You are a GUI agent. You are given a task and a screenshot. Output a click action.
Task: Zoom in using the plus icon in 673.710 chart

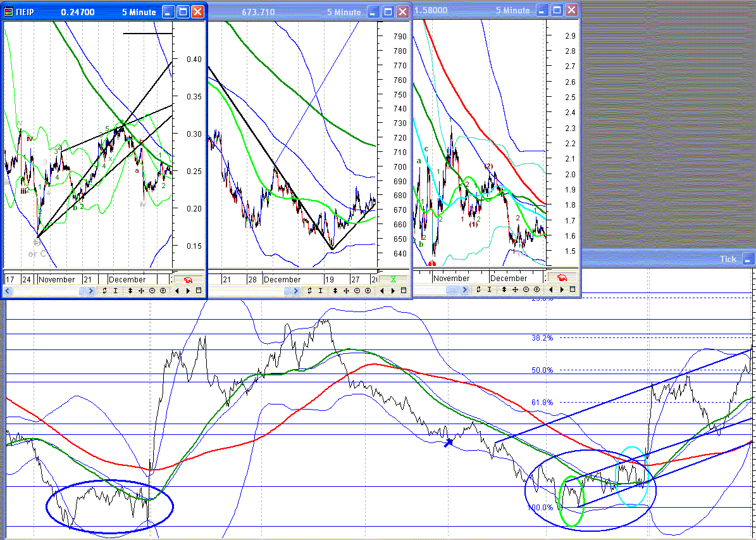(x=368, y=291)
